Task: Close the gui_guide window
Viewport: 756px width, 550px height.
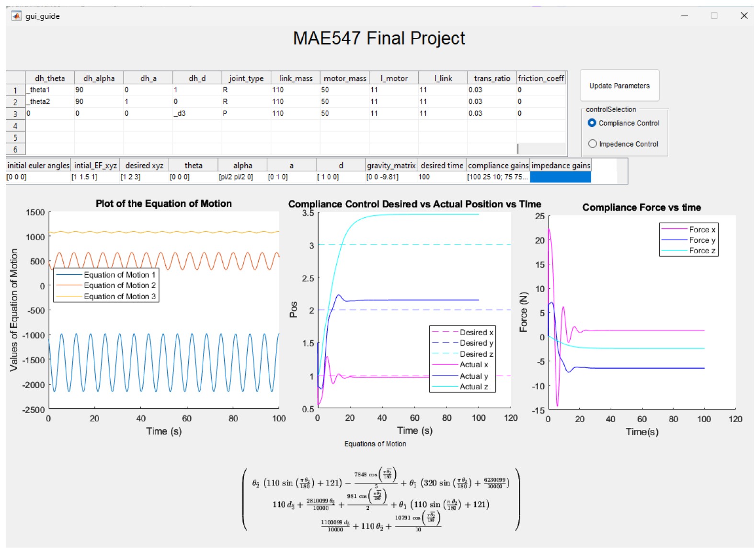Action: pos(744,16)
